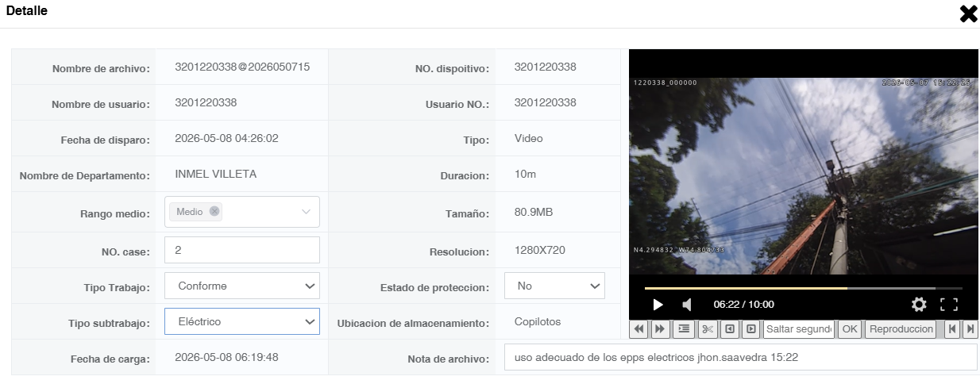Open the Estado de proteccion dropdown

[x=554, y=286]
